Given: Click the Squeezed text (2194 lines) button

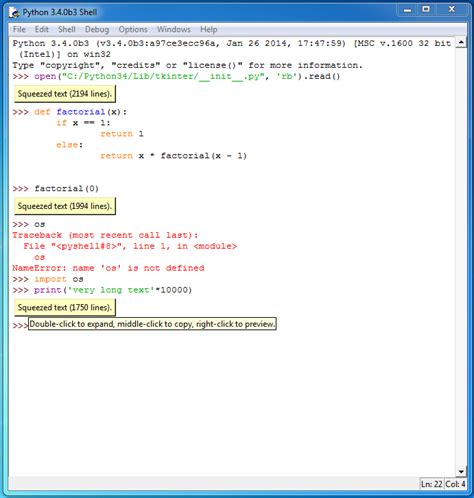Looking at the screenshot, I should click(65, 94).
